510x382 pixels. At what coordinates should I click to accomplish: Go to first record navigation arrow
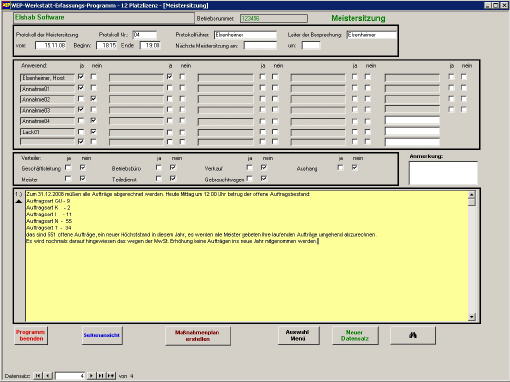[38, 376]
